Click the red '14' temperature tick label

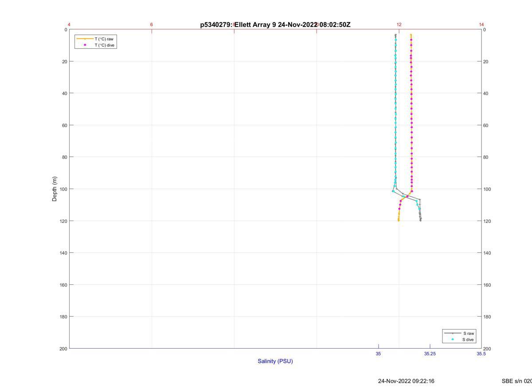(481, 25)
